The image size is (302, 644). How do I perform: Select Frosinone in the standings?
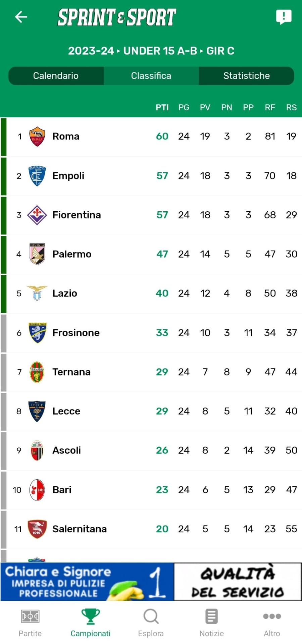(x=76, y=333)
